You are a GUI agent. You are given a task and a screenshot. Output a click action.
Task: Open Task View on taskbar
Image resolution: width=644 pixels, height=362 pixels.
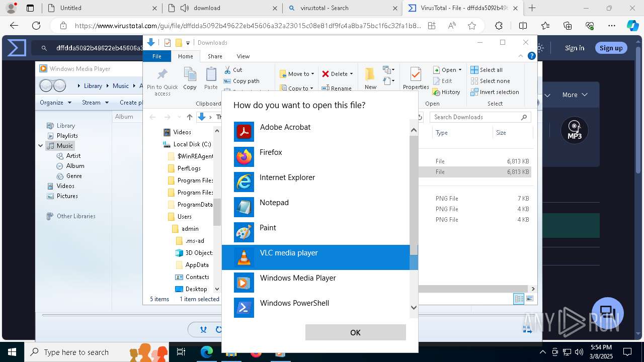point(181,352)
